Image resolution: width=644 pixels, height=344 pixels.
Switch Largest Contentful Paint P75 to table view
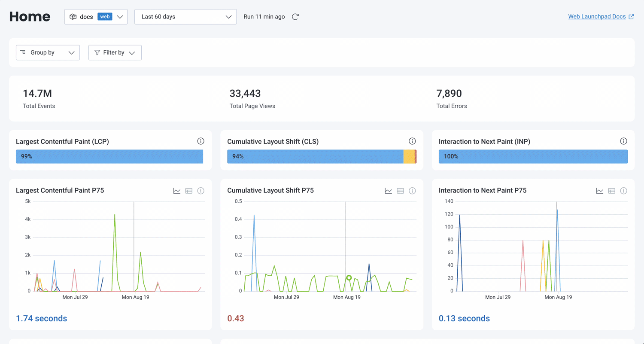pyautogui.click(x=189, y=191)
